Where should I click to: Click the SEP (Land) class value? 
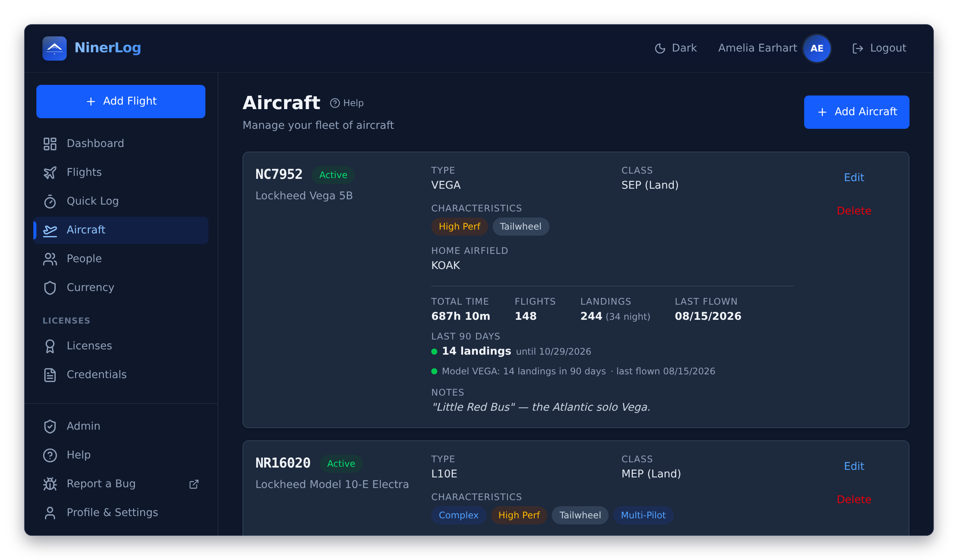pos(650,186)
